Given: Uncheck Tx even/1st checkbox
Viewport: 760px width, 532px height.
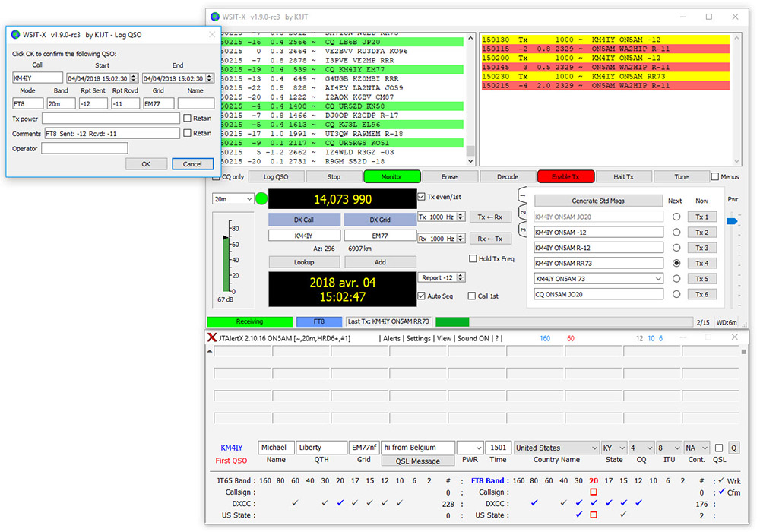Looking at the screenshot, I should [x=422, y=197].
